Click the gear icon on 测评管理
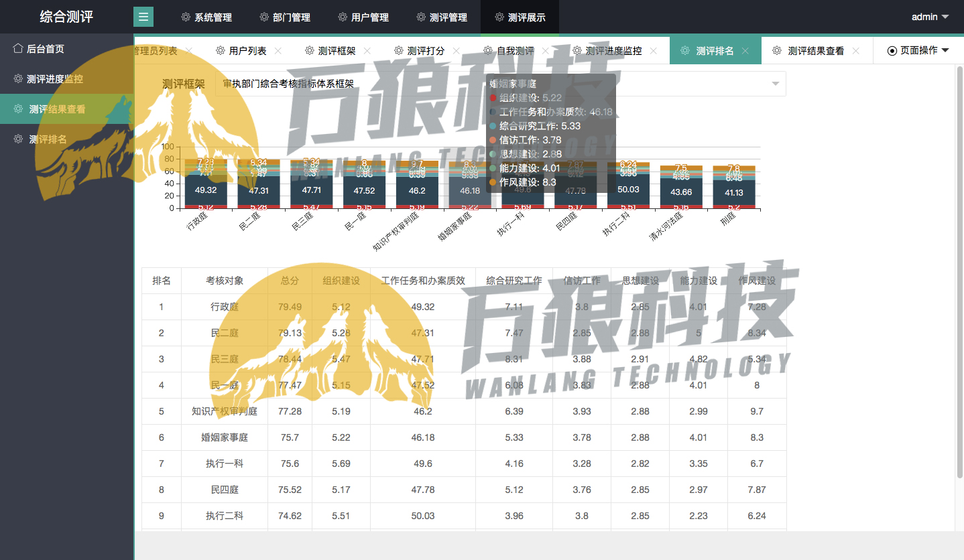 [x=421, y=17]
